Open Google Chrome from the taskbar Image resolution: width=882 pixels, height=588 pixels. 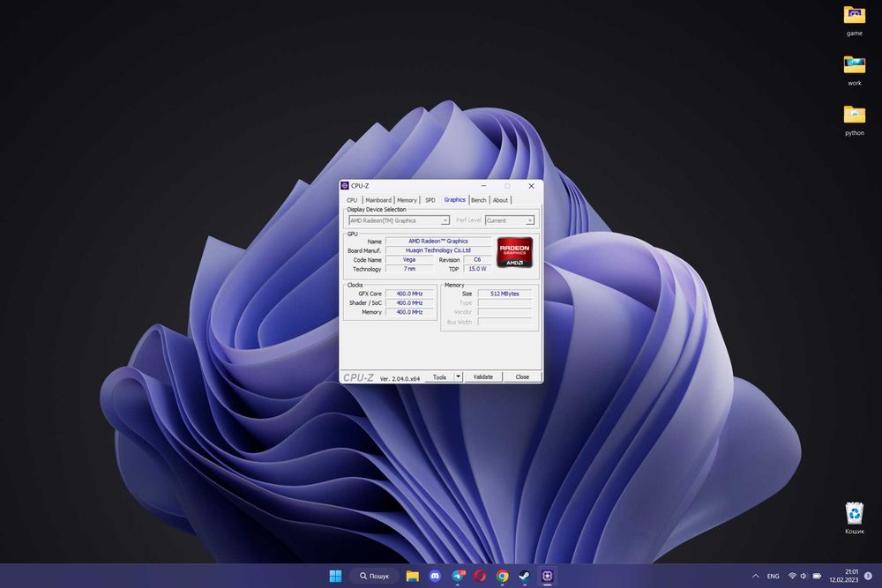point(502,576)
